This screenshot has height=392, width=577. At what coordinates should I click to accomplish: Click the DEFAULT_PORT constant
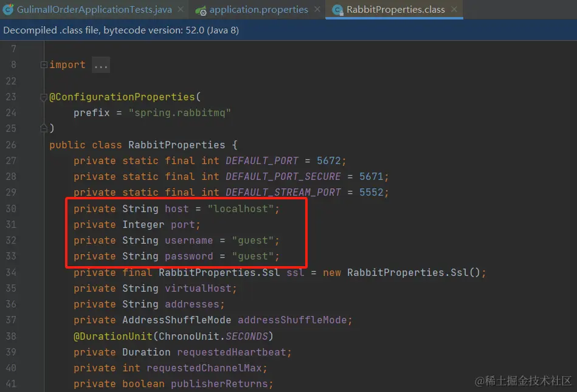(x=262, y=160)
